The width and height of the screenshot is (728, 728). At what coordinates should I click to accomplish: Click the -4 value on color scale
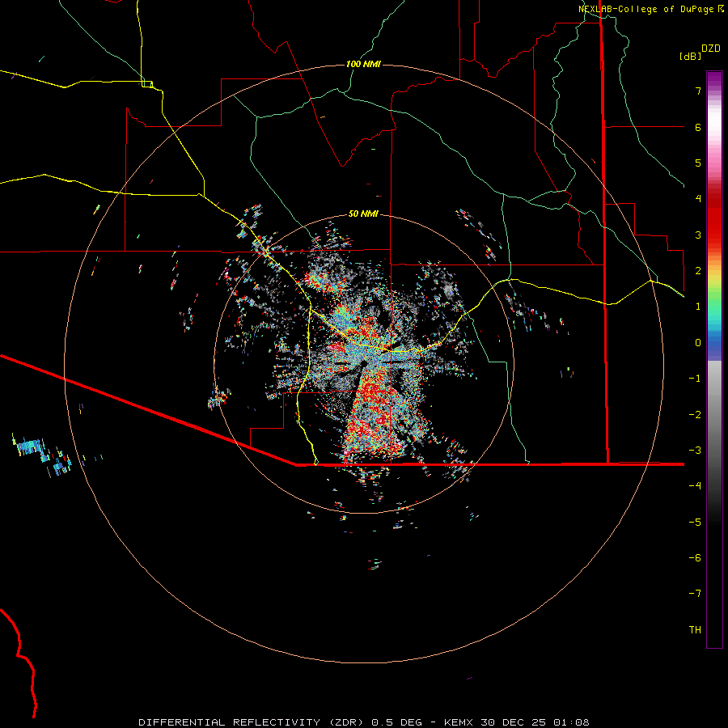(x=695, y=486)
